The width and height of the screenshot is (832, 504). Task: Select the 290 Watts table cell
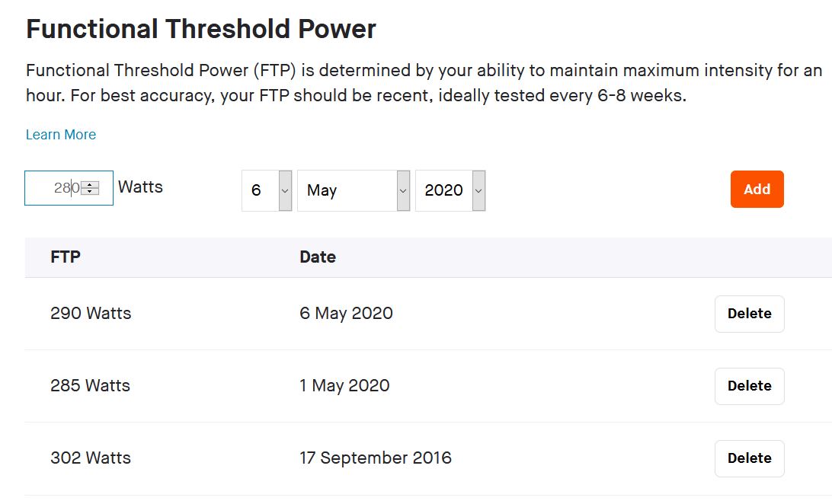[91, 314]
